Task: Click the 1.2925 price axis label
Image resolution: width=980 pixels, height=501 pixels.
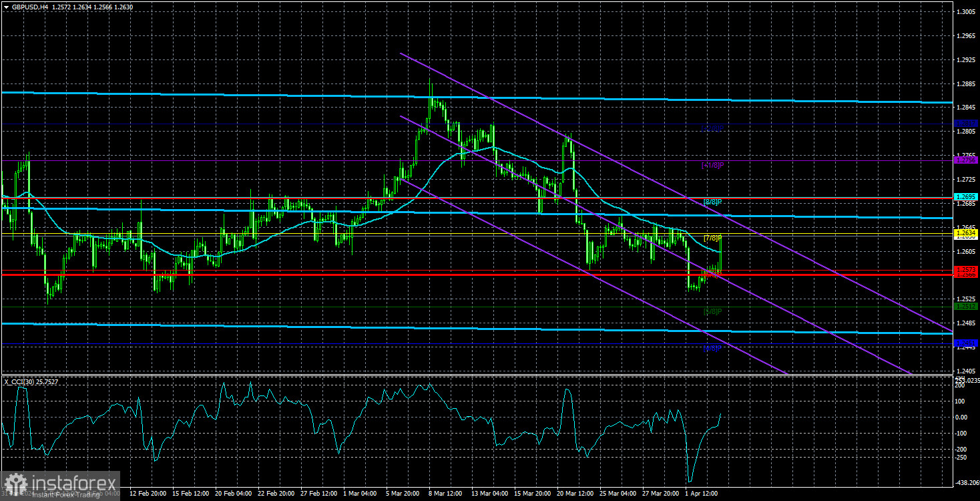Action: [965, 60]
